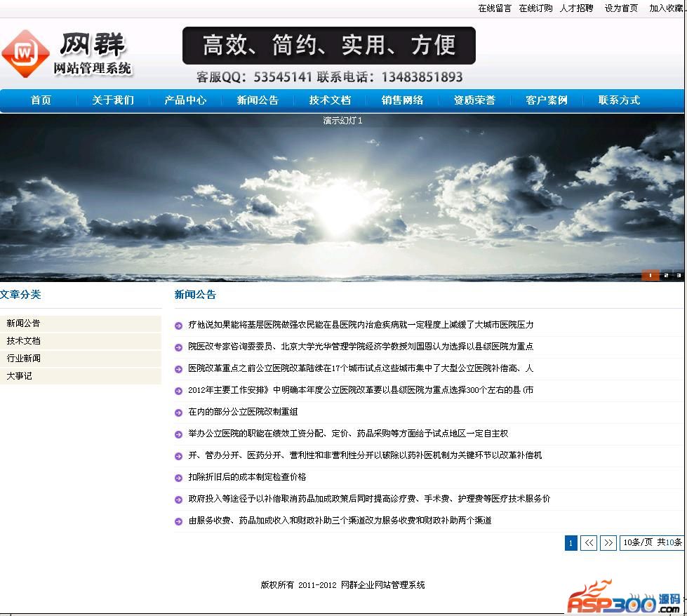Screen dimensions: 687x616
Task: Select 技术文档 category in sidebar
Action: 81,341
